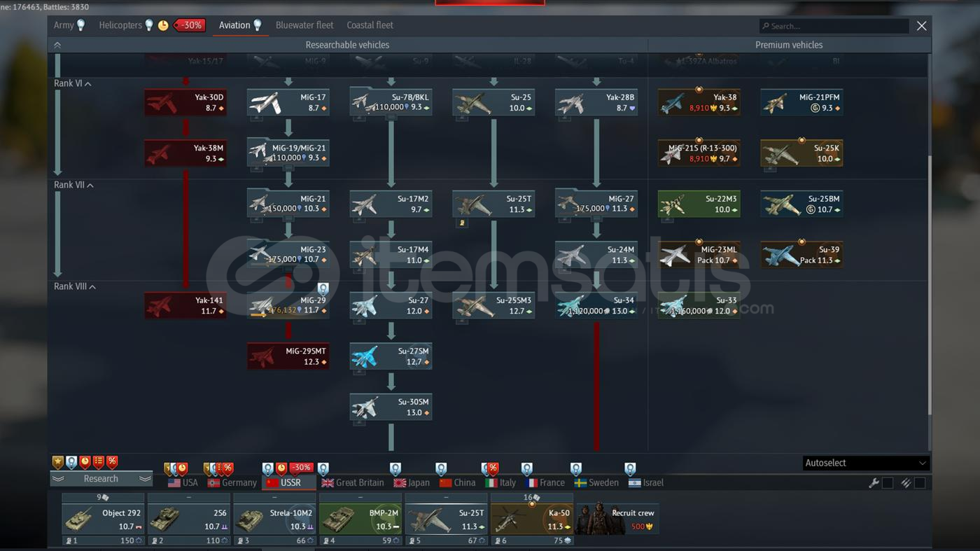Viewport: 980px width, 551px height.
Task: Click the Research button
Action: (x=101, y=479)
